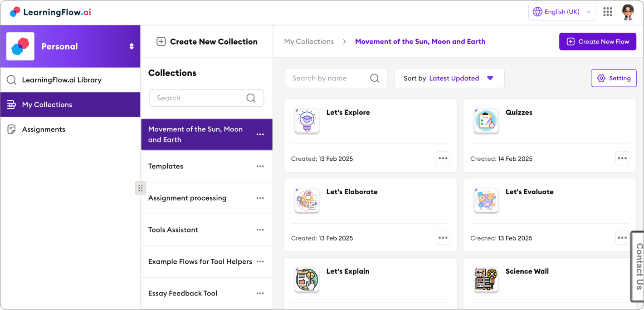The image size is (644, 310).
Task: Open options menu for Quizzes flow
Action: (622, 158)
